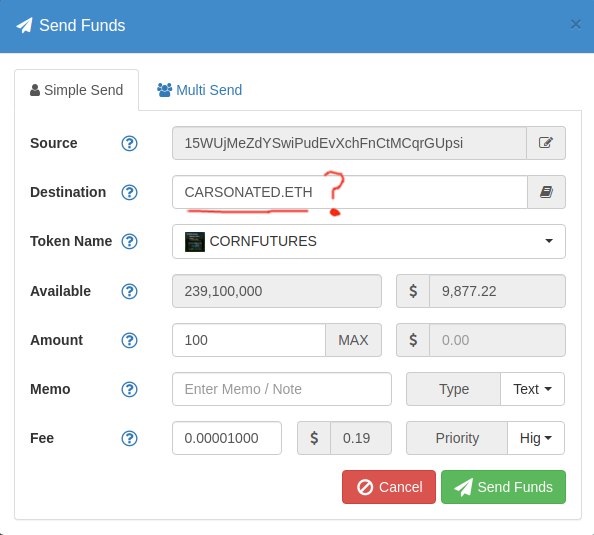
Task: Show help icon next to Available
Action: (129, 291)
